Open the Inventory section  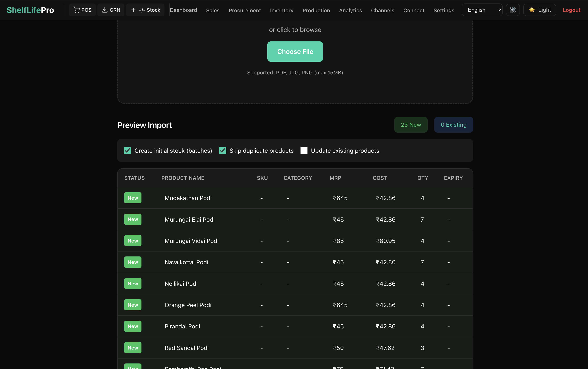tap(282, 10)
